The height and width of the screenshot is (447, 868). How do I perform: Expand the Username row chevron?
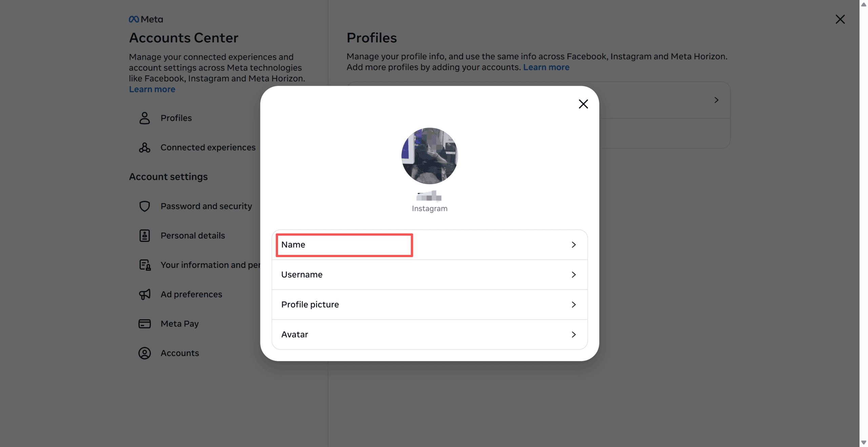pos(573,275)
